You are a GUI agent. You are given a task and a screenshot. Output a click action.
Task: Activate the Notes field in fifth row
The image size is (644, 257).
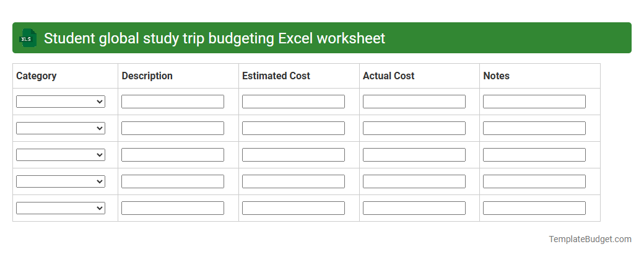pos(534,208)
